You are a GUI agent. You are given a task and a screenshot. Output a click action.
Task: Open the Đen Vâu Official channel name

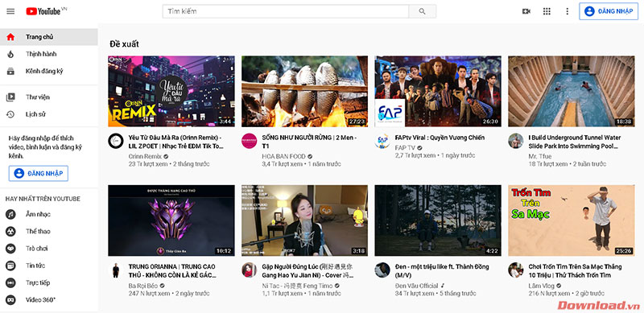pos(416,286)
